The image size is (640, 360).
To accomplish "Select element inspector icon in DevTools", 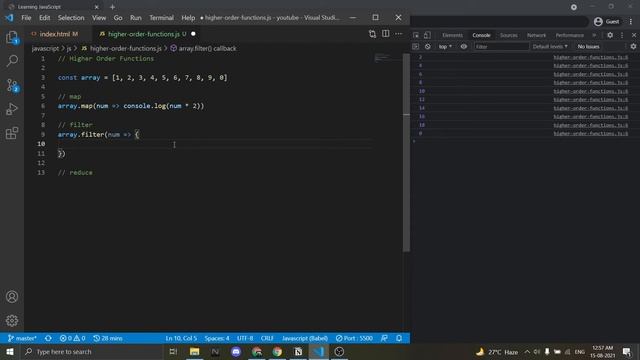I will click(x=416, y=35).
